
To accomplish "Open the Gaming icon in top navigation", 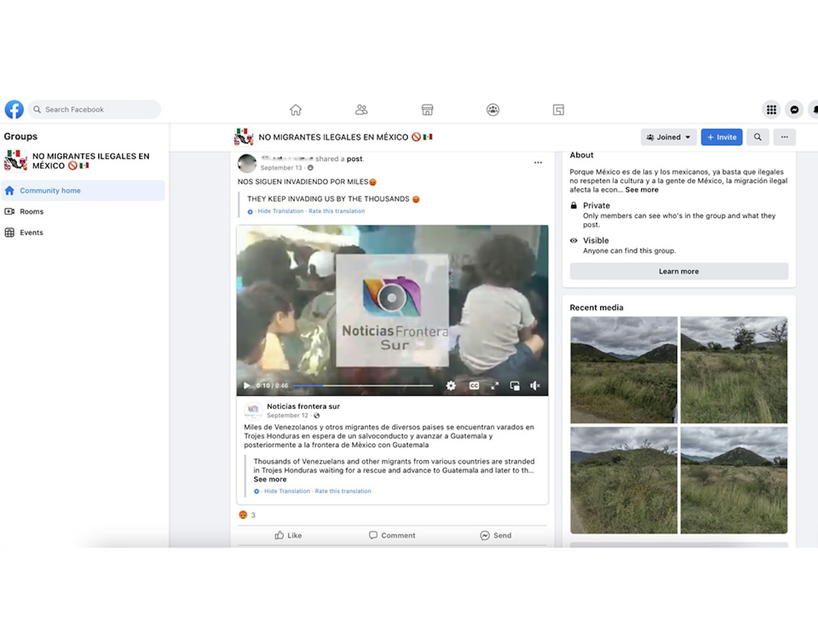I will (x=558, y=110).
